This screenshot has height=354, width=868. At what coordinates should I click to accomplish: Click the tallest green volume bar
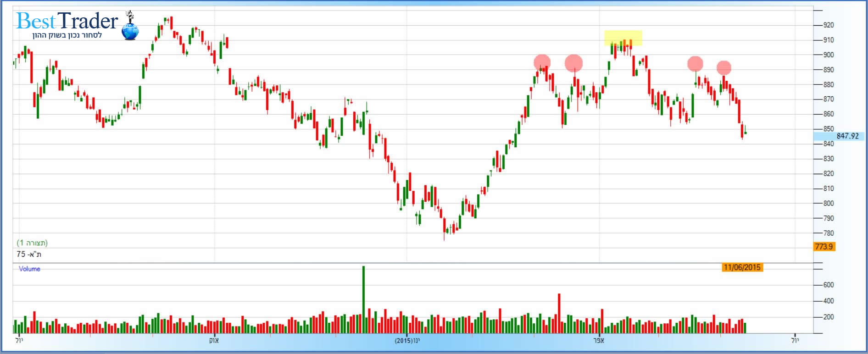[x=363, y=299]
